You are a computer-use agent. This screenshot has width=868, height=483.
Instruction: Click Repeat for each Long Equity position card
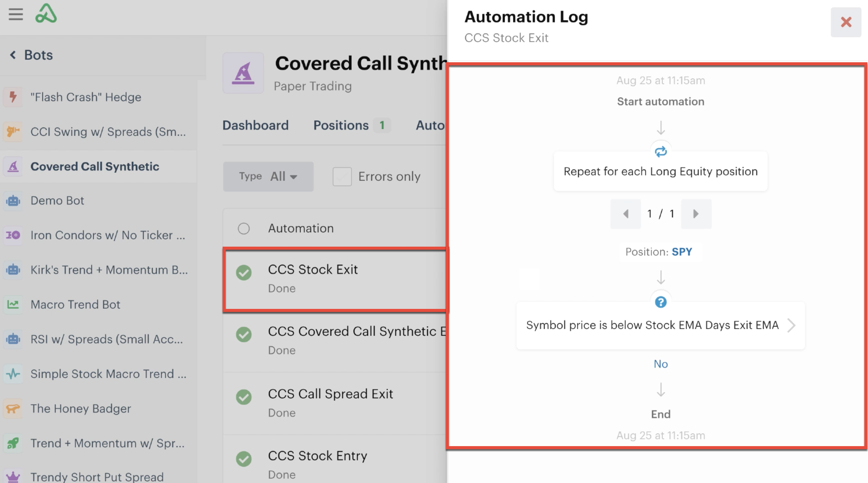pyautogui.click(x=661, y=171)
